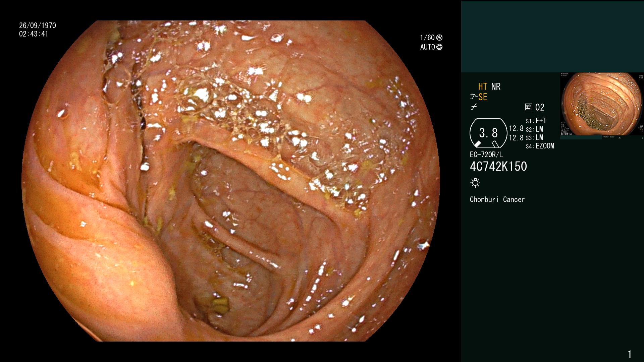
Task: Click the AUTO iris aperture icon
Action: pos(439,47)
